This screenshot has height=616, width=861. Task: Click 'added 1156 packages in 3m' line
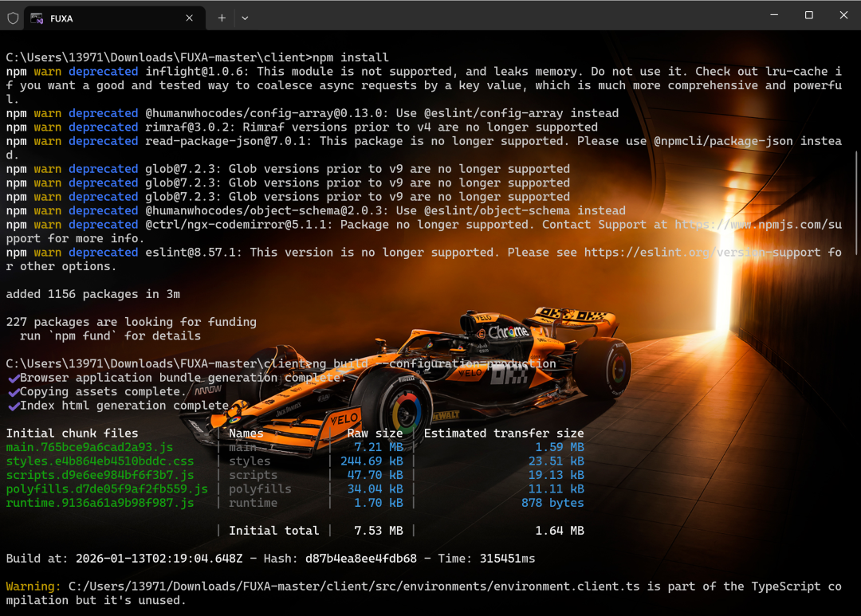pos(92,294)
